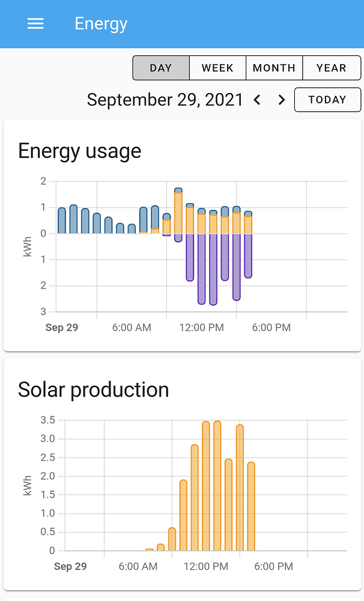Screen dimensions: 364x601
Task: Jump to today with the TODAY button
Action: pyautogui.click(x=328, y=100)
